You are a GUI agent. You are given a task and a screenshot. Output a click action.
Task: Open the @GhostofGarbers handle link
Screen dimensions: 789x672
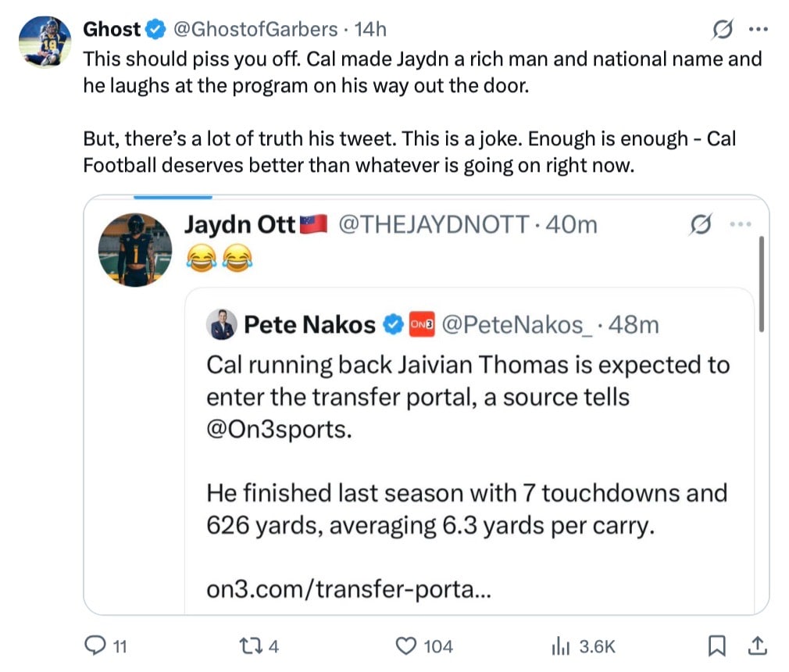[255, 29]
